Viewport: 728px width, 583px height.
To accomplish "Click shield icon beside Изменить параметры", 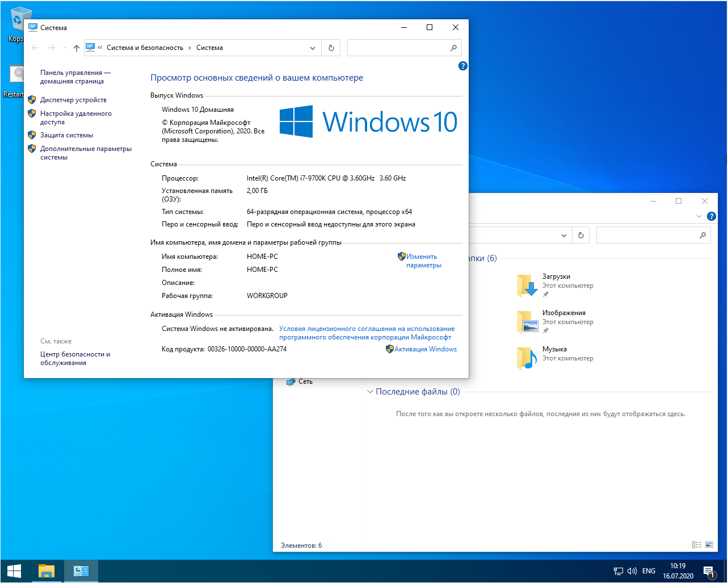I will (401, 257).
